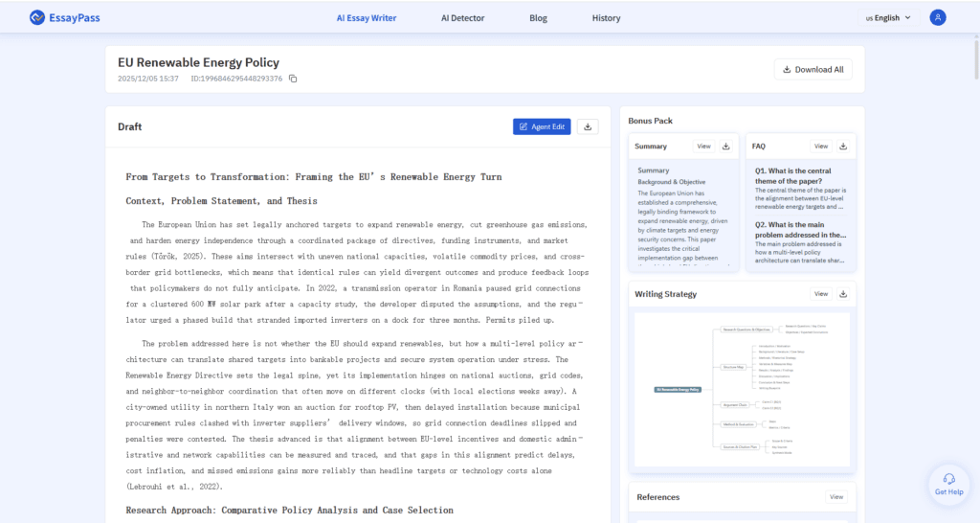
Task: Click the ID number 1996846295448293376 text
Action: tap(236, 79)
